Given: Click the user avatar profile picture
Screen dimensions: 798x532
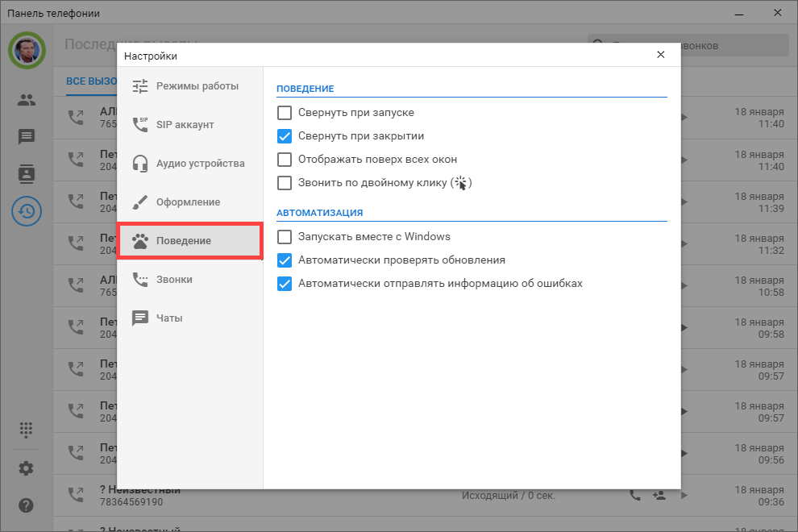Looking at the screenshot, I should 27,51.
